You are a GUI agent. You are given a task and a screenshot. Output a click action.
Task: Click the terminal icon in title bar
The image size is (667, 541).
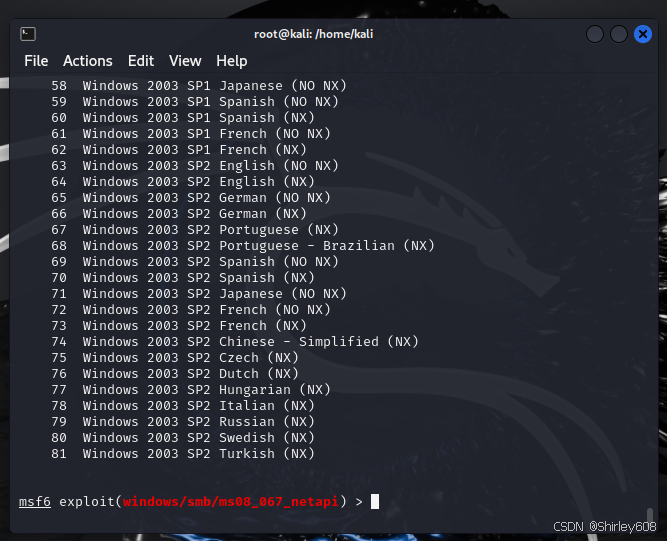[x=28, y=34]
